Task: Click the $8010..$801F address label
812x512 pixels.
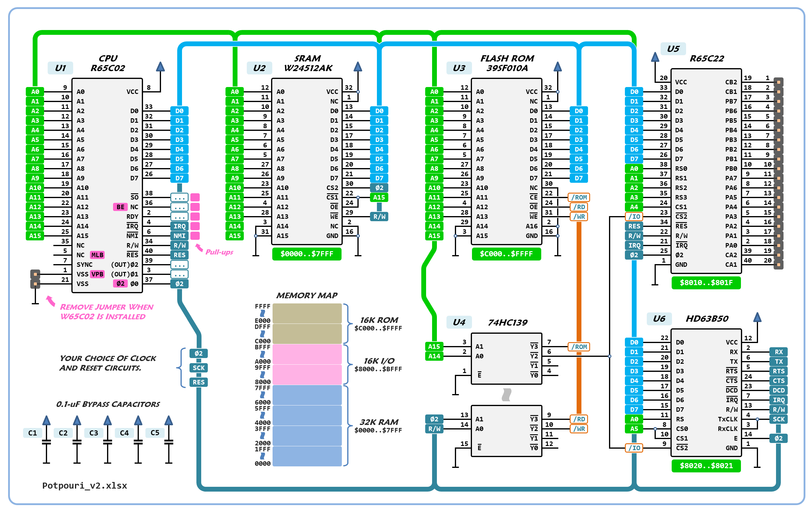Action: coord(706,282)
